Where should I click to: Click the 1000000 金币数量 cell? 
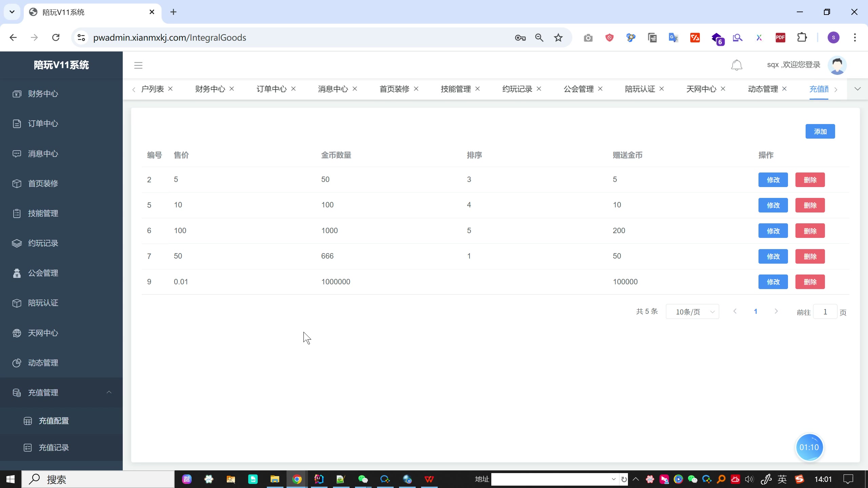pos(336,282)
